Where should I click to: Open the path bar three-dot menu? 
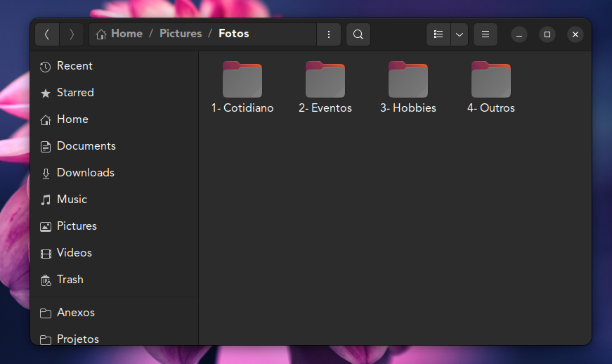pyautogui.click(x=329, y=34)
